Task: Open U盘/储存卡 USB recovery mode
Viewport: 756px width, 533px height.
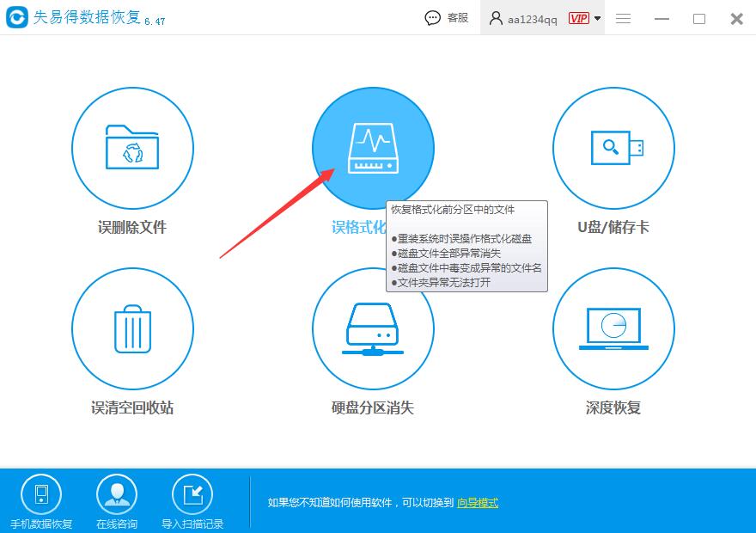Action: point(613,147)
